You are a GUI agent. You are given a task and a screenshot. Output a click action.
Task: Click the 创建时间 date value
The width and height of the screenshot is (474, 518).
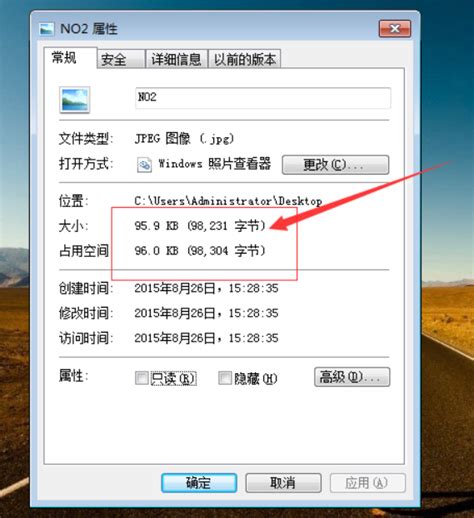[x=206, y=288]
